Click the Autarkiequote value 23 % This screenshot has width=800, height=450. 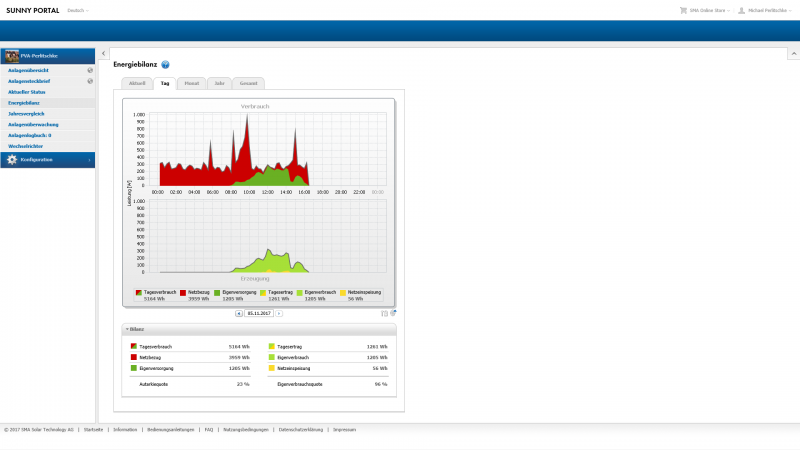pos(243,384)
